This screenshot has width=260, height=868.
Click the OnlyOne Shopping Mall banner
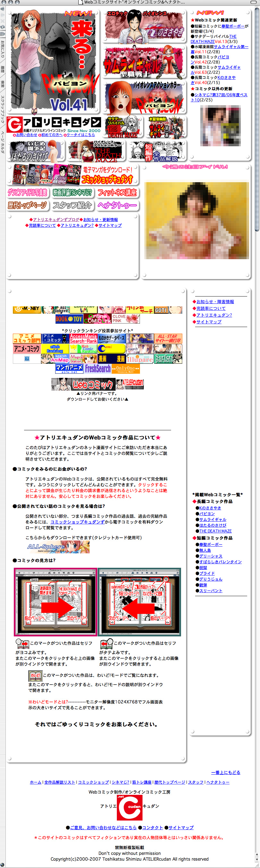tap(126, 369)
